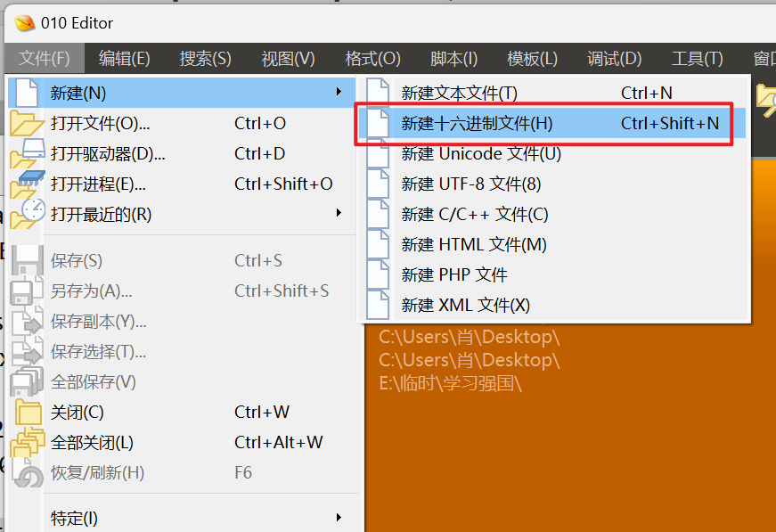Viewport: 776px width, 532px height.
Task: Click the Ctrl+O shortcut text
Action: point(260,123)
